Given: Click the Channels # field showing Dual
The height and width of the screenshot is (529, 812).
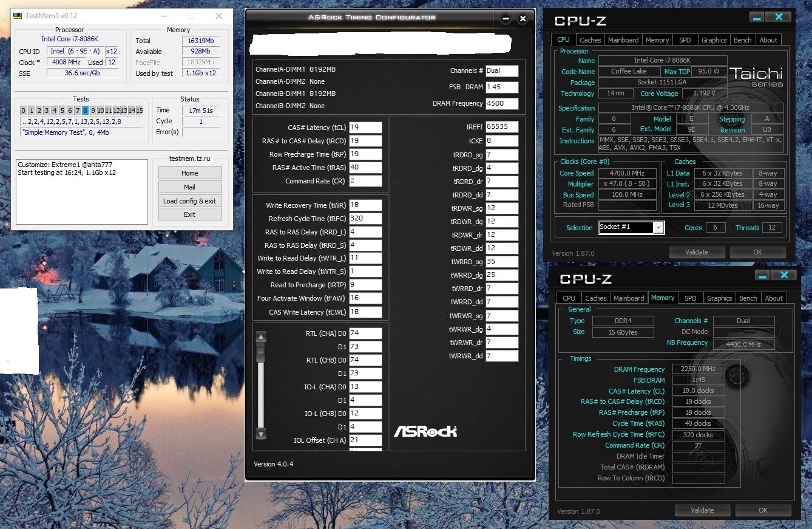Looking at the screenshot, I should pyautogui.click(x=502, y=70).
